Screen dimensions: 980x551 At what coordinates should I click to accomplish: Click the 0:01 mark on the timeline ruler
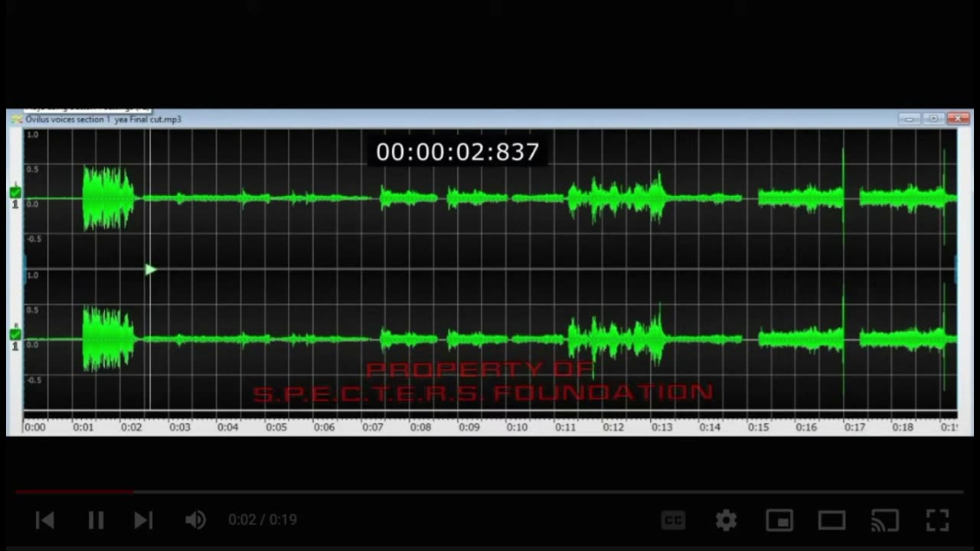pos(83,427)
